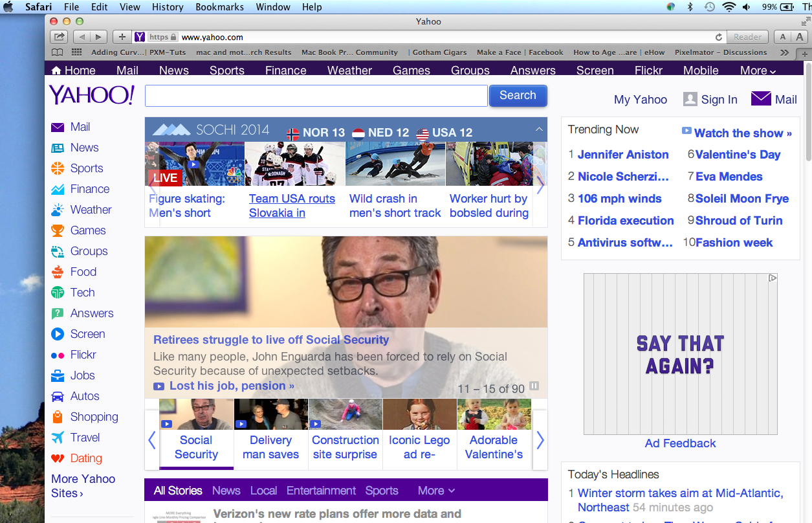Click the Safari share button icon
This screenshot has width=812, height=523.
click(x=58, y=37)
